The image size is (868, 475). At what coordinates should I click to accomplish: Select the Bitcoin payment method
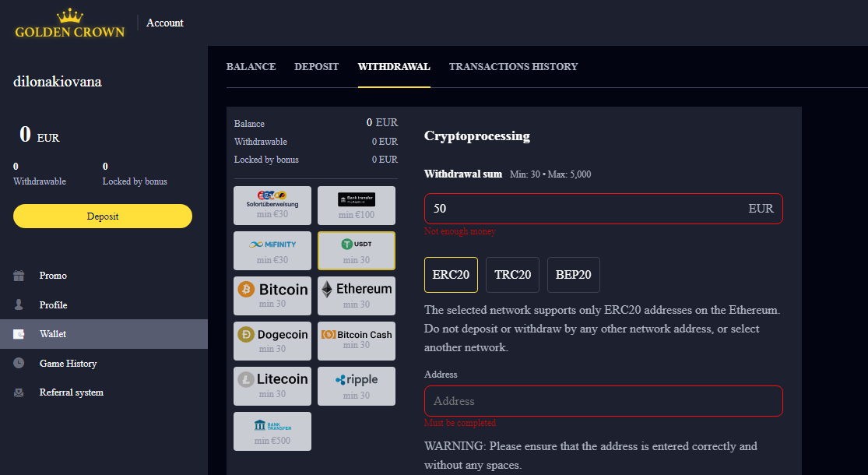click(x=272, y=295)
